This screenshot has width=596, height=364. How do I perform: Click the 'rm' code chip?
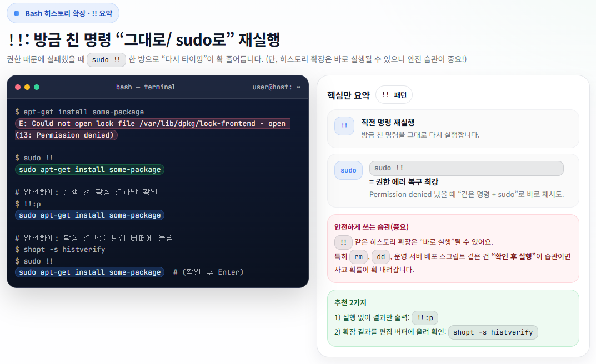click(x=358, y=256)
